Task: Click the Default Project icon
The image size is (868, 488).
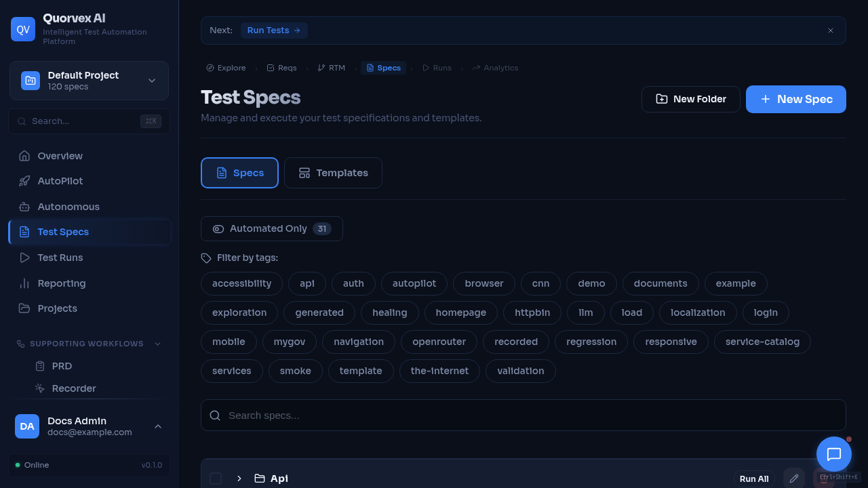Action: pyautogui.click(x=31, y=81)
